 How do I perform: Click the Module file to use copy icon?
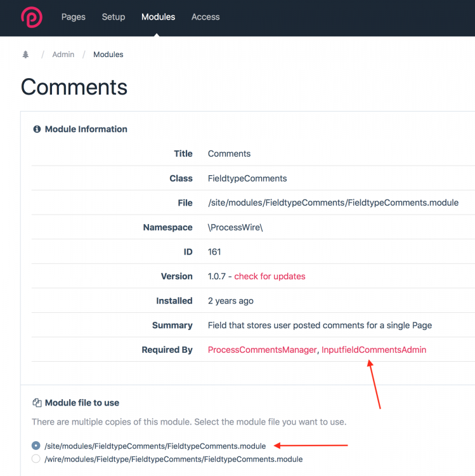click(37, 402)
